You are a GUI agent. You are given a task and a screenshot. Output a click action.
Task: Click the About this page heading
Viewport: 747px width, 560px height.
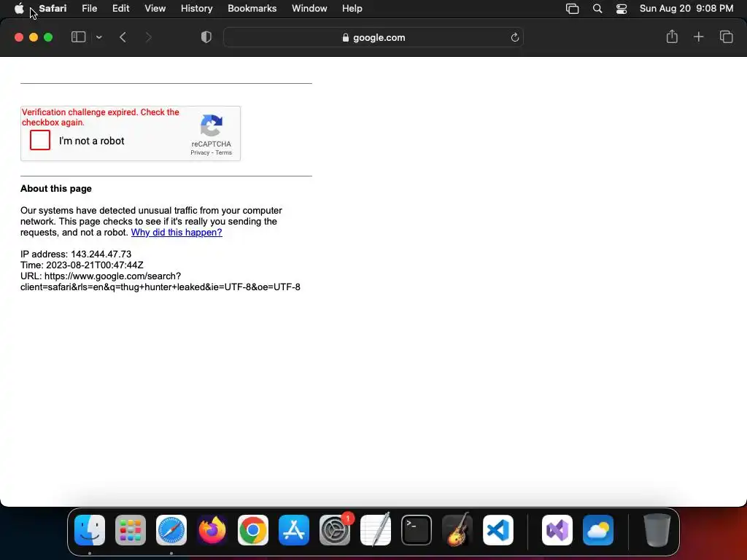point(55,189)
